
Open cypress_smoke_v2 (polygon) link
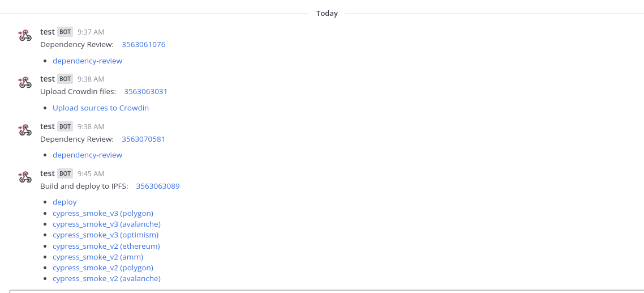[x=102, y=268]
